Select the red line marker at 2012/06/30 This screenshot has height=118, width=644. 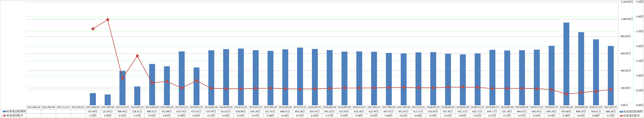93,29
